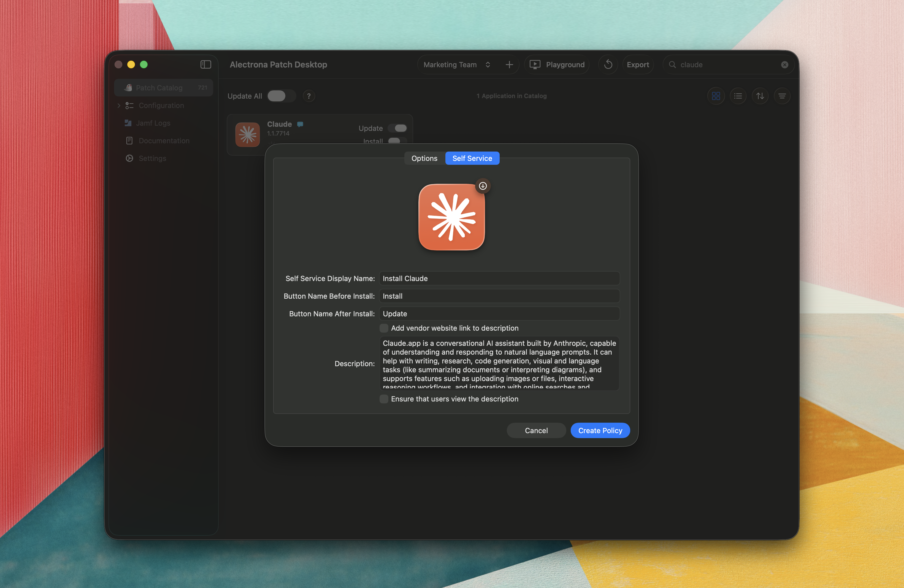Open the sort order control
This screenshot has height=588, width=904.
tap(760, 96)
